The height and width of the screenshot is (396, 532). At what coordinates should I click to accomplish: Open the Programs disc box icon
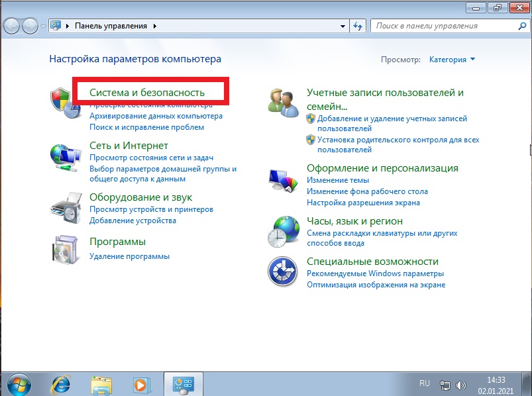(66, 250)
